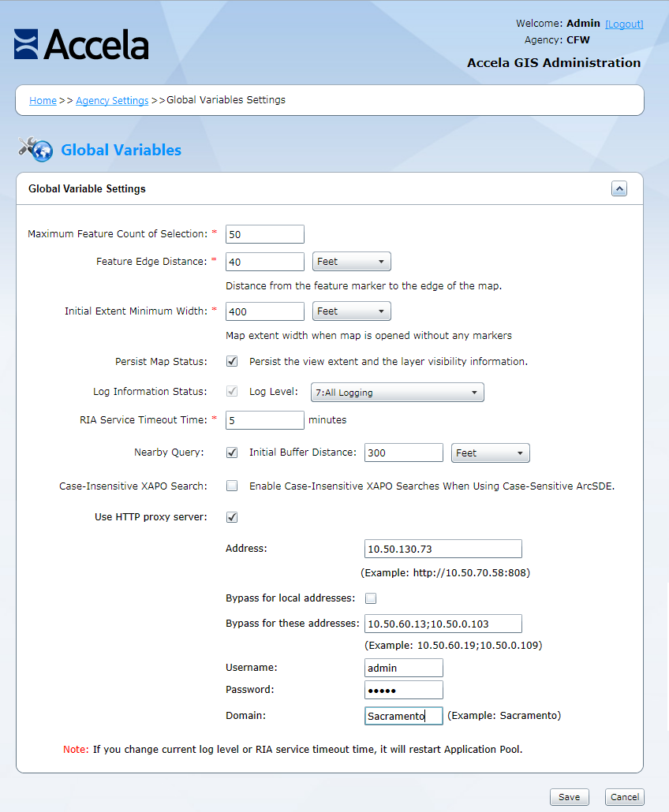Open Initial Extent Minimum Width unit dropdown

click(x=351, y=311)
